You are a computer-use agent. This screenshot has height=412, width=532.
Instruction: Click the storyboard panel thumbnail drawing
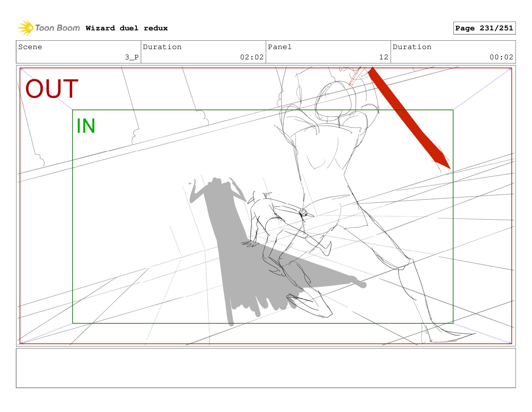[x=266, y=206]
